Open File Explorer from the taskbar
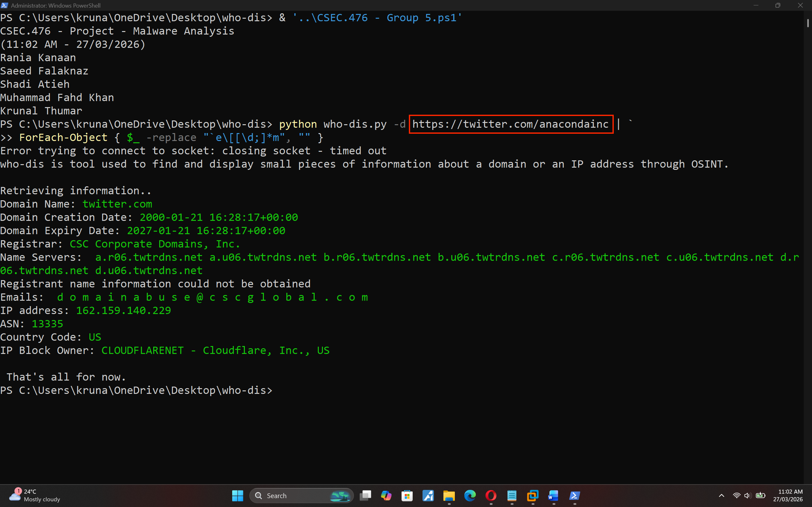 (449, 495)
